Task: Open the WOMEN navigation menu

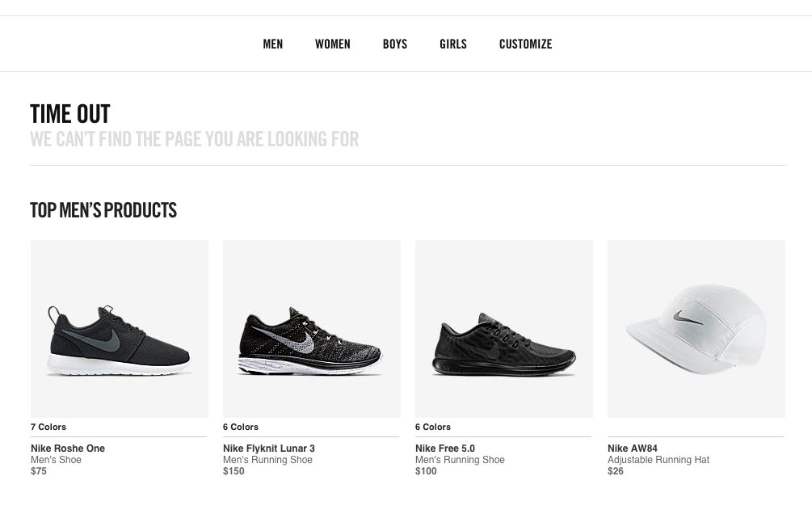Action: point(332,44)
